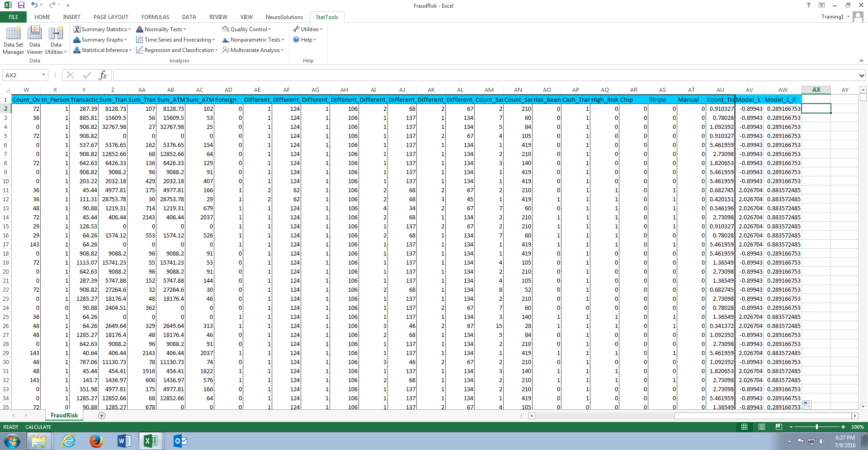
Task: Open Quality Control dropdown
Action: [x=246, y=29]
